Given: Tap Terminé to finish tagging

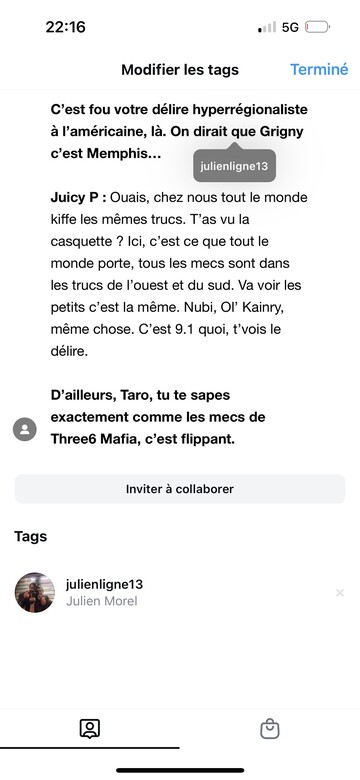Looking at the screenshot, I should pos(319,70).
